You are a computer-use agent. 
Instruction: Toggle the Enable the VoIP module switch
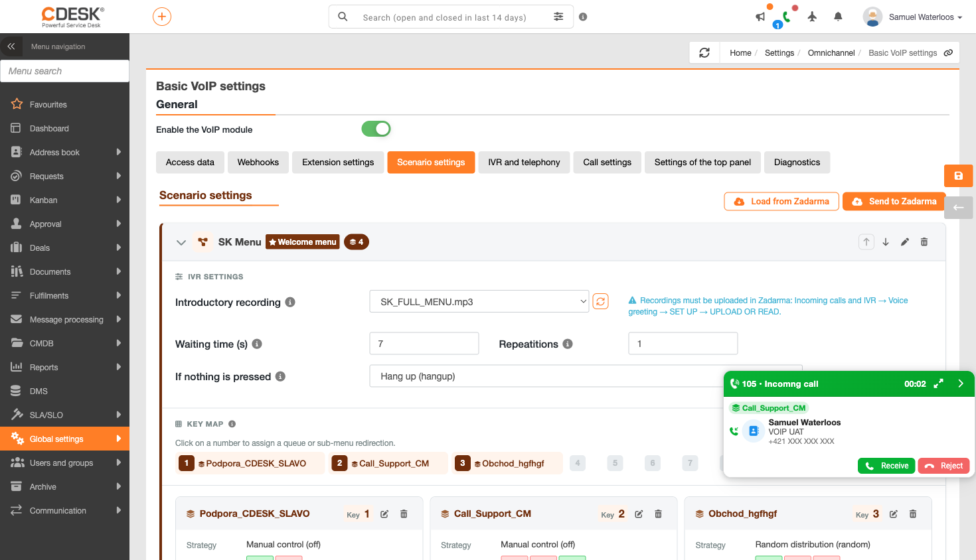pos(376,129)
